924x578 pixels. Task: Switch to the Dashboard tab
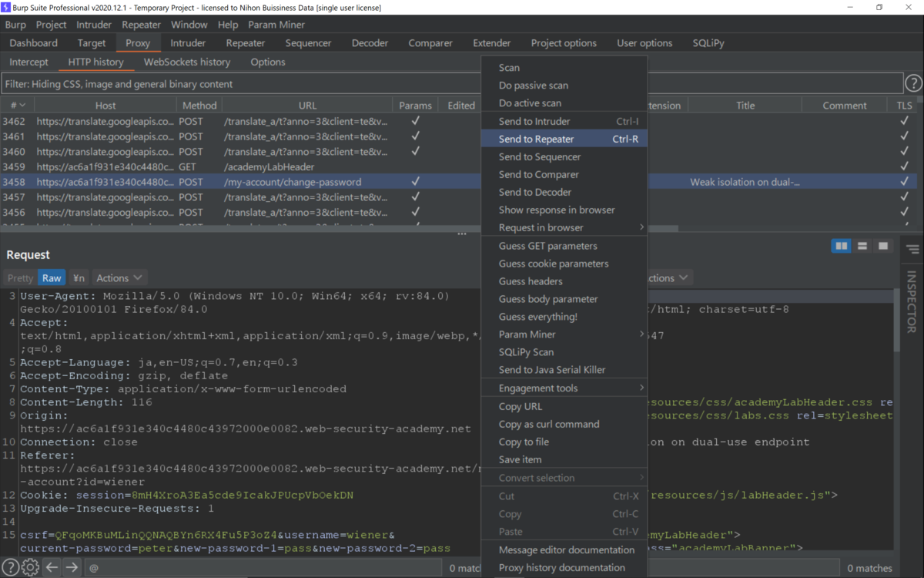point(34,43)
